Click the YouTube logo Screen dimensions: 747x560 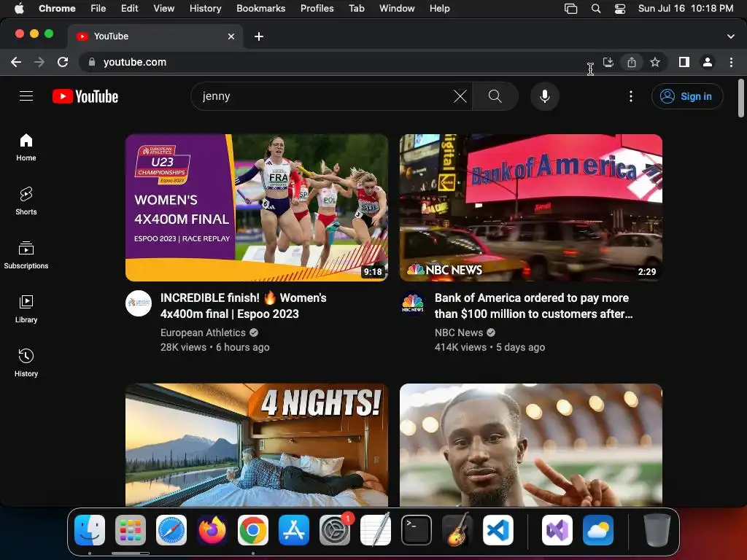tap(85, 96)
